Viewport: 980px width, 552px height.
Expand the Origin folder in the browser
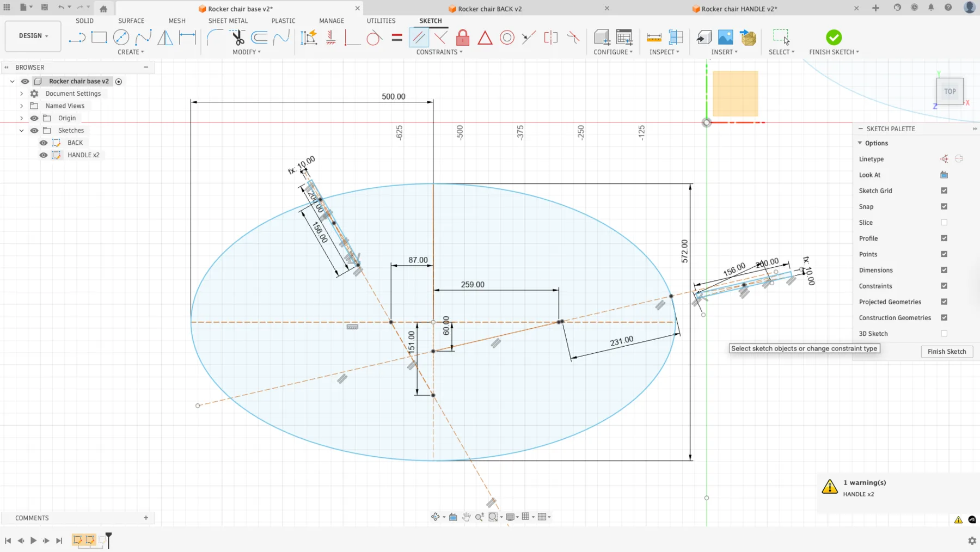pos(21,118)
